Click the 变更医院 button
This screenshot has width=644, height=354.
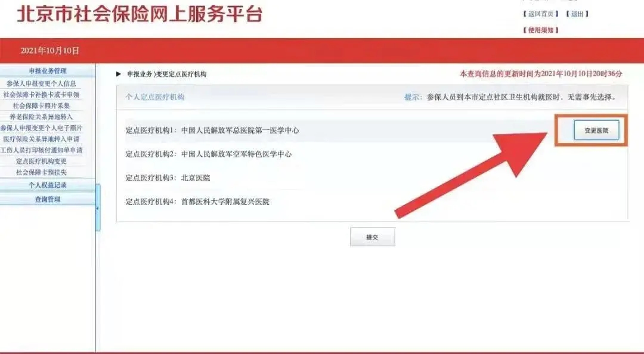[596, 130]
